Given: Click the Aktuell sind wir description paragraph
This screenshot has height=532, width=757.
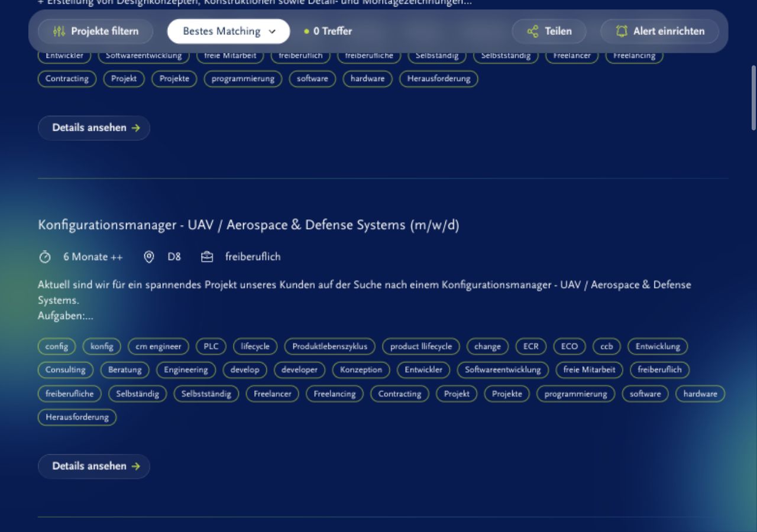Looking at the screenshot, I should tap(364, 300).
